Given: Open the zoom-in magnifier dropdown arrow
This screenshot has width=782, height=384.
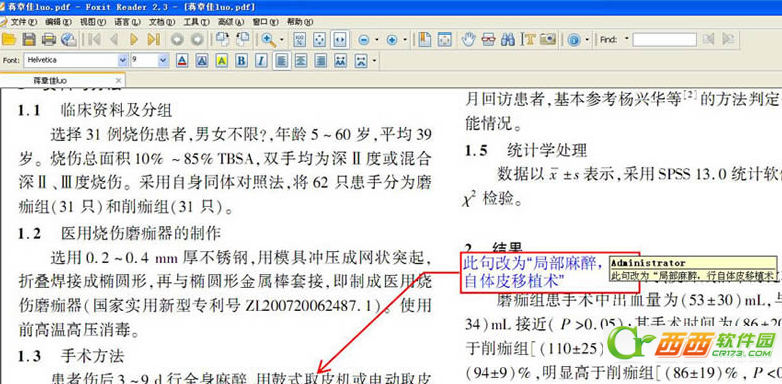Looking at the screenshot, I should pyautogui.click(x=281, y=40).
